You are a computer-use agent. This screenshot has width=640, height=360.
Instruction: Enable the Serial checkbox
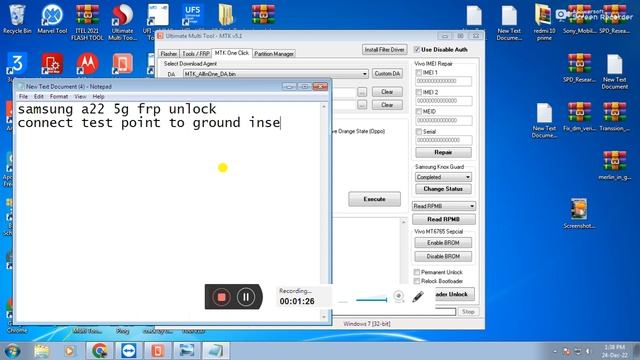(418, 131)
